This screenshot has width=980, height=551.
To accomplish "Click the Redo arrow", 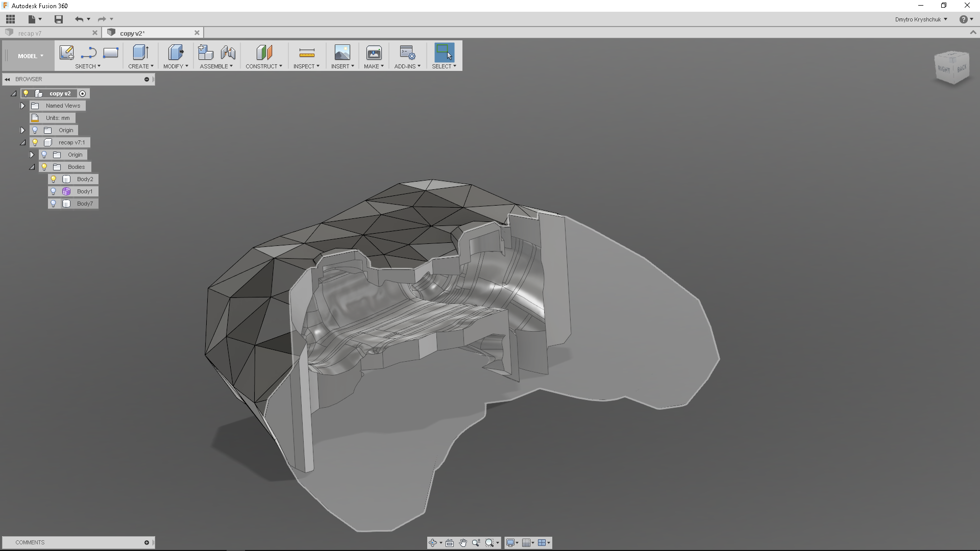I will 102,19.
